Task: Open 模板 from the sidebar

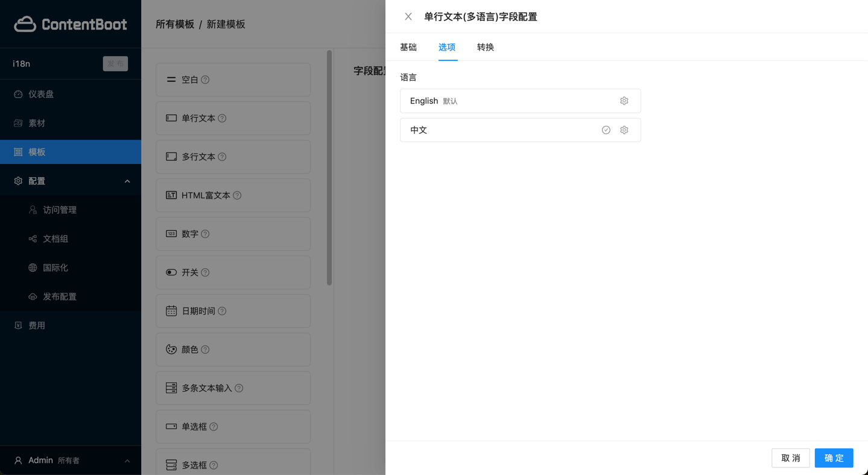Action: (x=71, y=152)
